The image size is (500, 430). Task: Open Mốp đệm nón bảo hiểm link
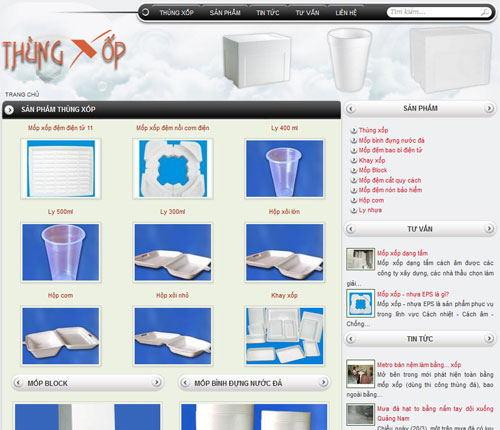(x=390, y=190)
